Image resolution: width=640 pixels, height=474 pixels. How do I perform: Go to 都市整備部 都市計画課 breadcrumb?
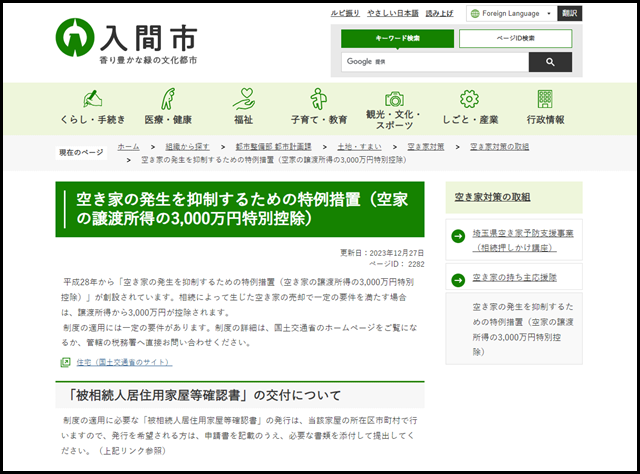pos(273,147)
